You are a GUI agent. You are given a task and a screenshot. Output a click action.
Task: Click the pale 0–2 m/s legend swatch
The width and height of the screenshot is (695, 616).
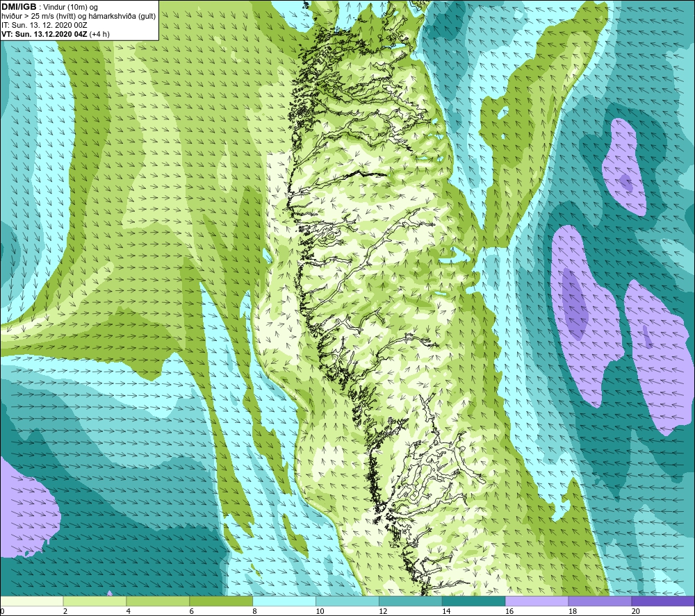(32, 601)
